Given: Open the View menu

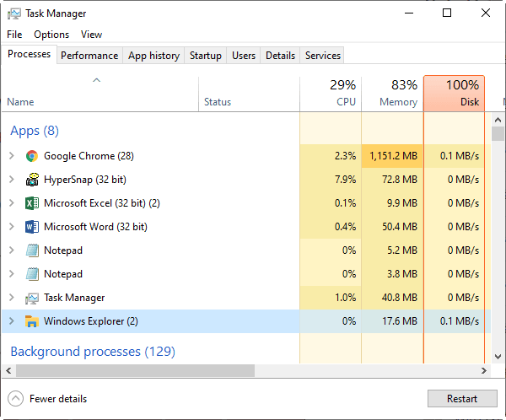Looking at the screenshot, I should (91, 35).
